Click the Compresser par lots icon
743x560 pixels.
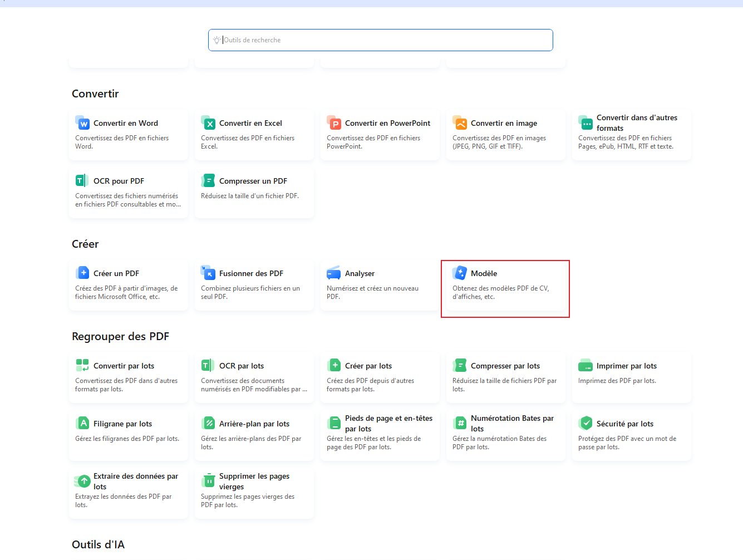click(460, 365)
